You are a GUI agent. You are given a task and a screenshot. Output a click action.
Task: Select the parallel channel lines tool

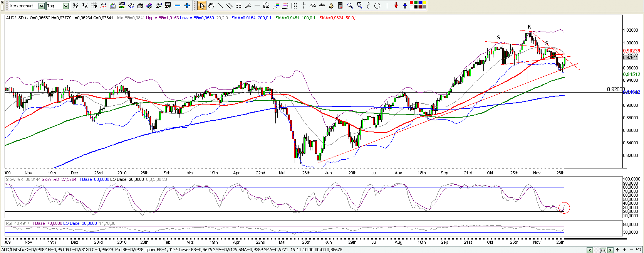point(230,5)
